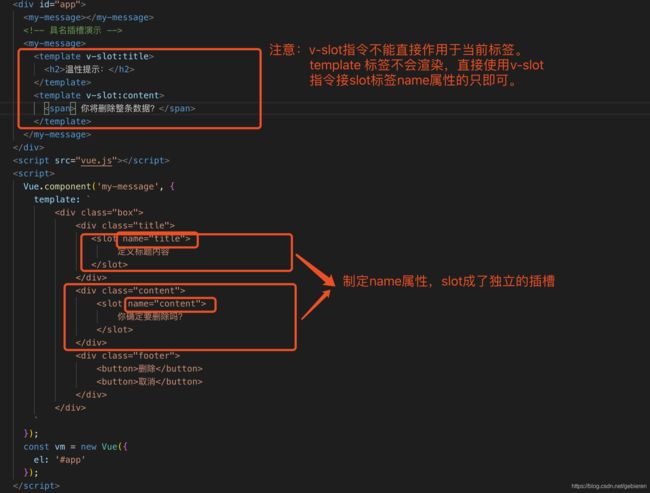Click the <button>取消</button> line
Viewport: 650px width, 493px height.
point(149,382)
